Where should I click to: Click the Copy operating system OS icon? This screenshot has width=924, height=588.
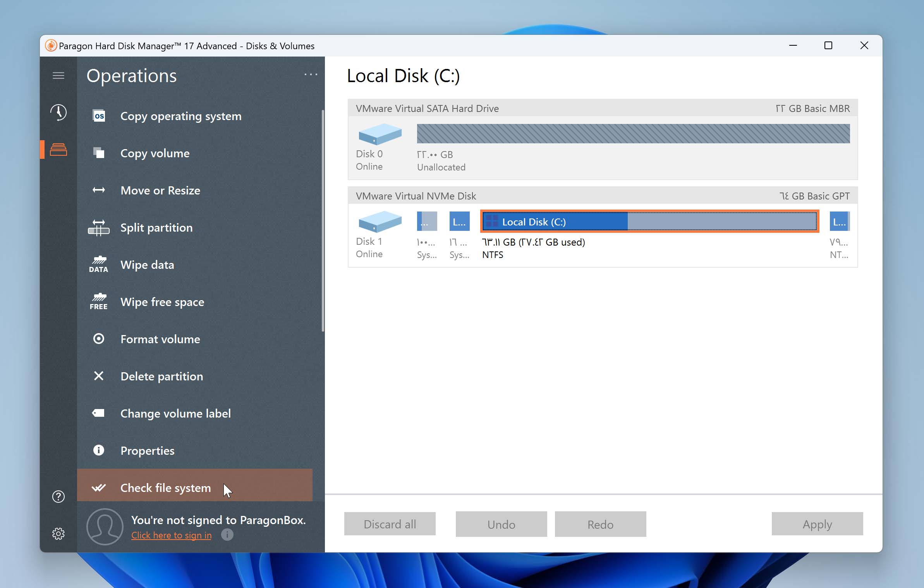[x=99, y=116]
